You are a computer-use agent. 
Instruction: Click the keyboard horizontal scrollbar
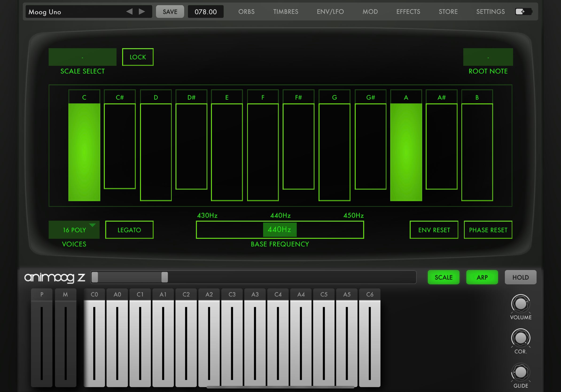pos(280,387)
